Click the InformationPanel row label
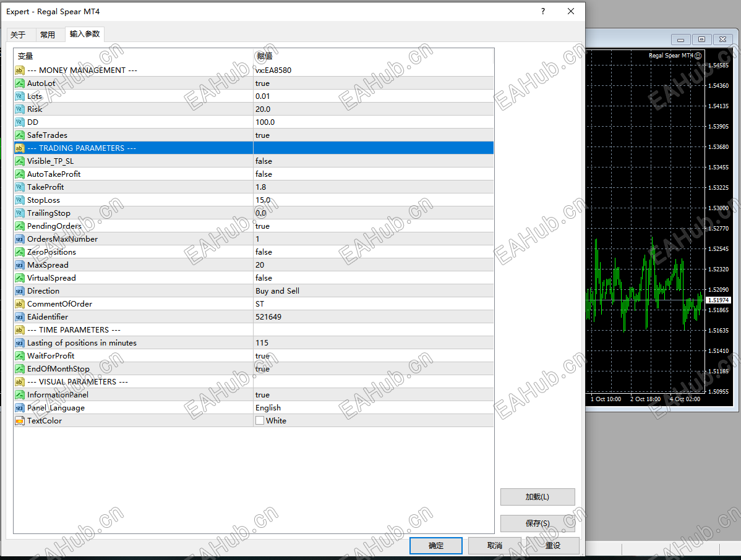 [58, 395]
